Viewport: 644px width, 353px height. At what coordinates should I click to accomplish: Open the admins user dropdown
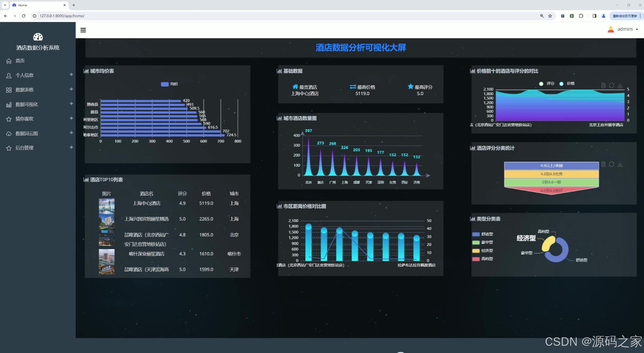click(x=623, y=29)
